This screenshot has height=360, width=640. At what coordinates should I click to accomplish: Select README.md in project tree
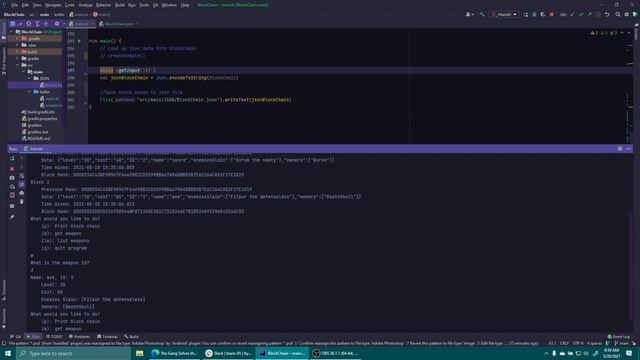tap(36, 138)
